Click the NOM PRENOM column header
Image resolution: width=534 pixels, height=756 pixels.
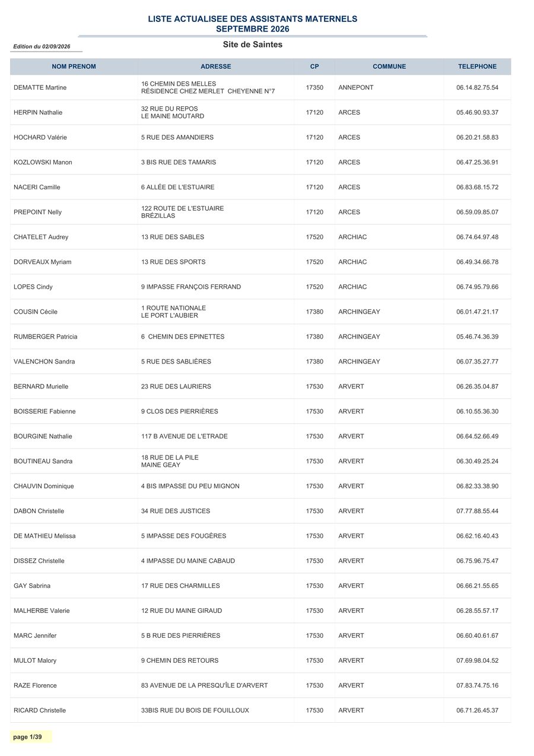pos(74,67)
